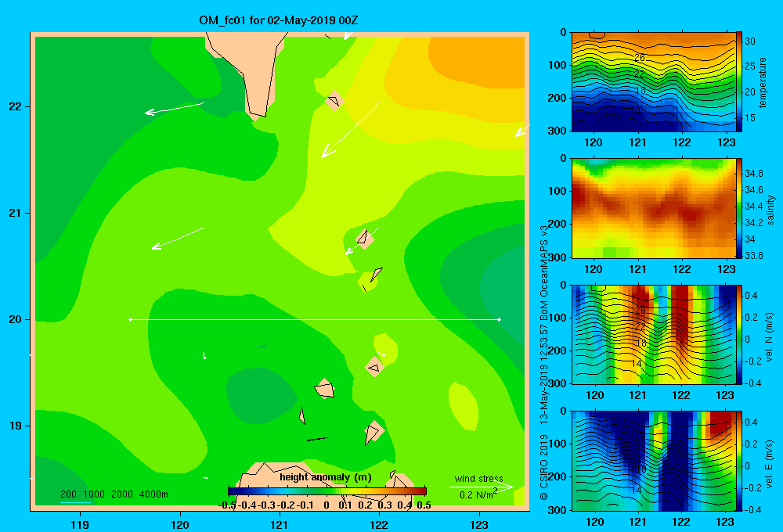Image resolution: width=783 pixels, height=532 pixels.
Task: Select the temperature color scale bar
Action: (738, 82)
